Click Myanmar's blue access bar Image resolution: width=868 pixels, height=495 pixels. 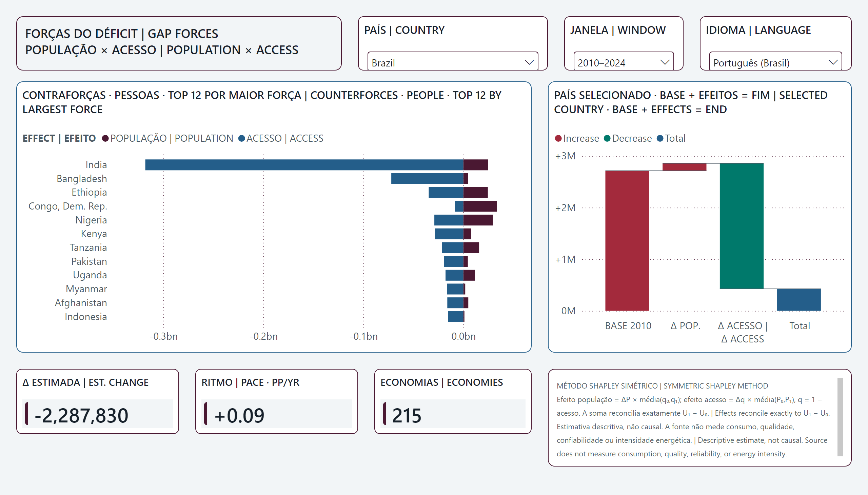[x=455, y=289]
